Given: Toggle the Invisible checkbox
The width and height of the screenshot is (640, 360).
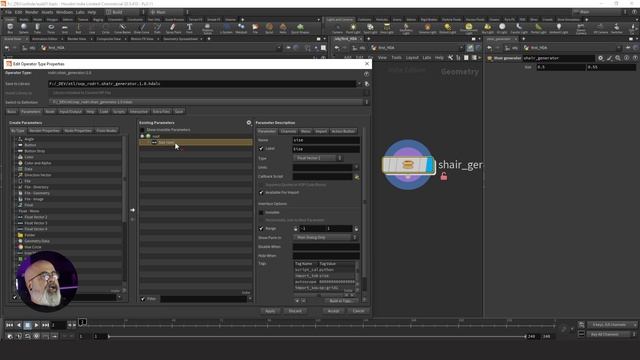Looking at the screenshot, I should coord(261,213).
